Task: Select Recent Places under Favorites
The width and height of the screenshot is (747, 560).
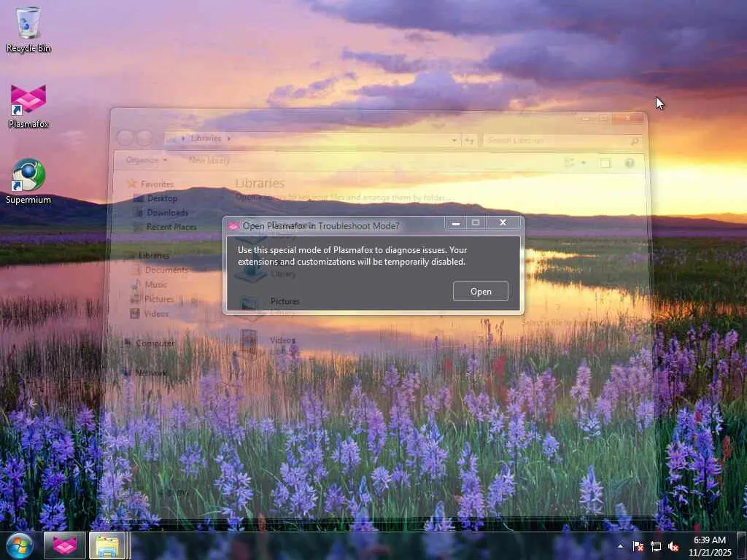Action: pyautogui.click(x=166, y=227)
